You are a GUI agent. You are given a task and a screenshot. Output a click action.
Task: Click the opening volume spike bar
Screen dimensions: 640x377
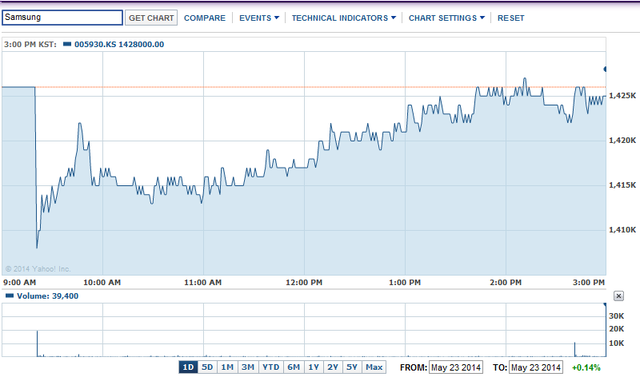(37, 344)
